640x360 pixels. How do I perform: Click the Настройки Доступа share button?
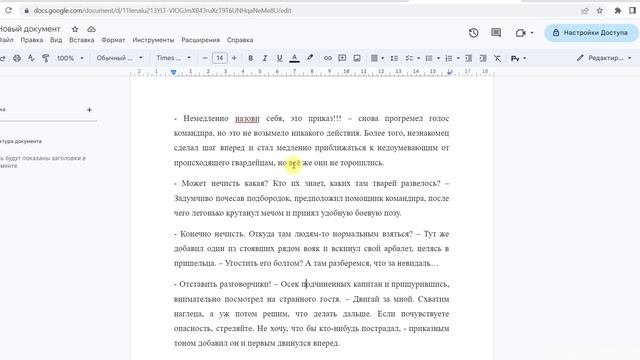point(591,33)
